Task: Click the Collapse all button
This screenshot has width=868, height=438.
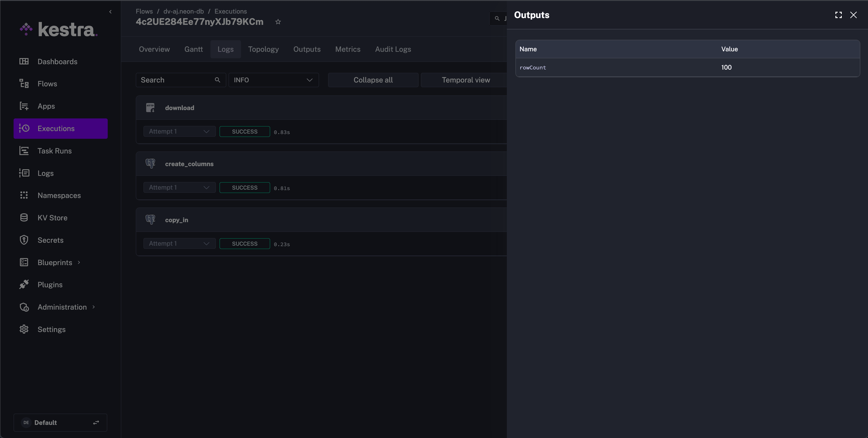Action: (373, 80)
